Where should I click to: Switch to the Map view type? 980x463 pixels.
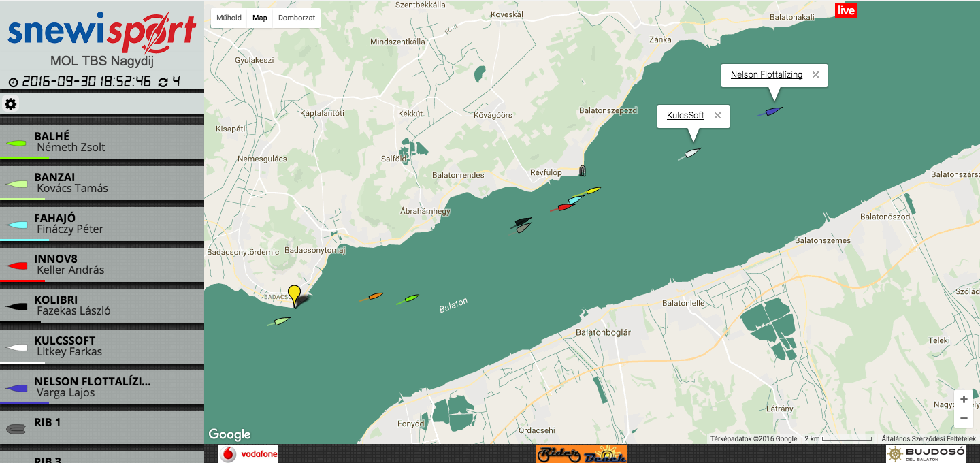[x=260, y=18]
